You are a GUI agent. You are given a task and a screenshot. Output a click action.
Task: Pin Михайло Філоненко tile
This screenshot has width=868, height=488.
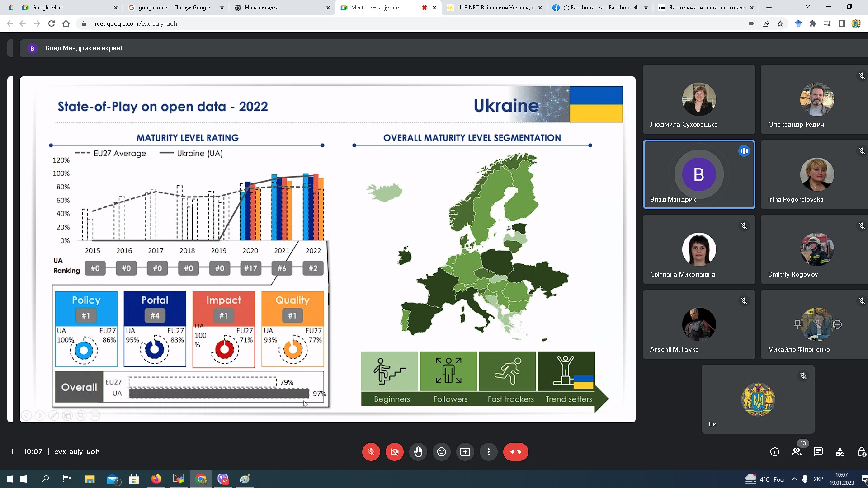click(797, 324)
